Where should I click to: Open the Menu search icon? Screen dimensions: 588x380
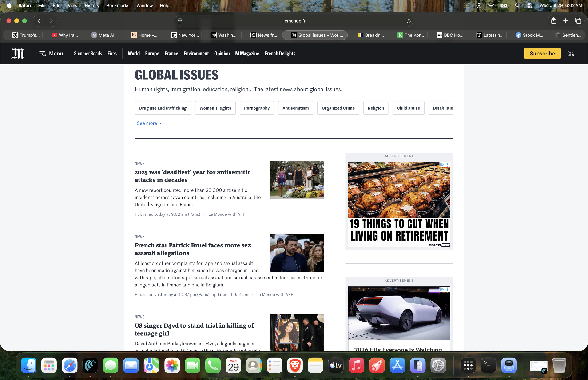[42, 54]
